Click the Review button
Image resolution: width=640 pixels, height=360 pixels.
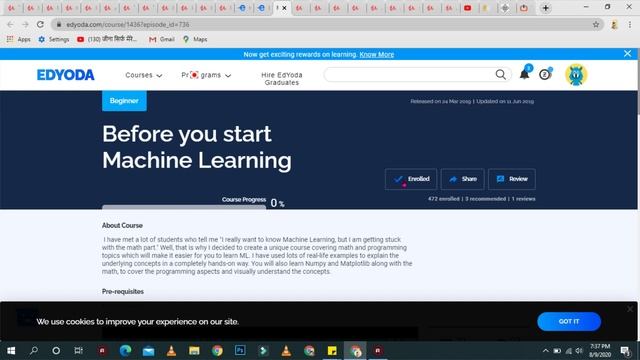[512, 179]
